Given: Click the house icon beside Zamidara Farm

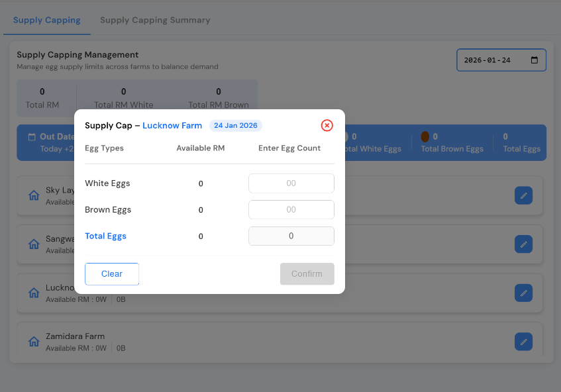Looking at the screenshot, I should [34, 342].
